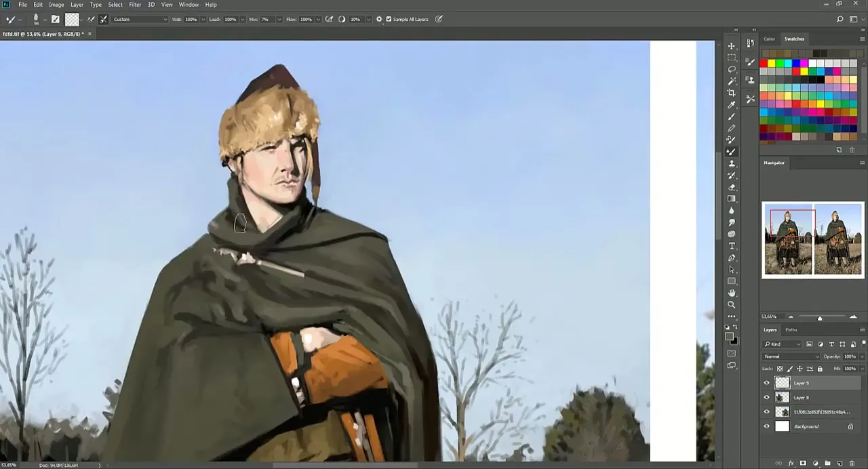Open the Filter menu
Screen dimensions: 868x469
pos(135,5)
